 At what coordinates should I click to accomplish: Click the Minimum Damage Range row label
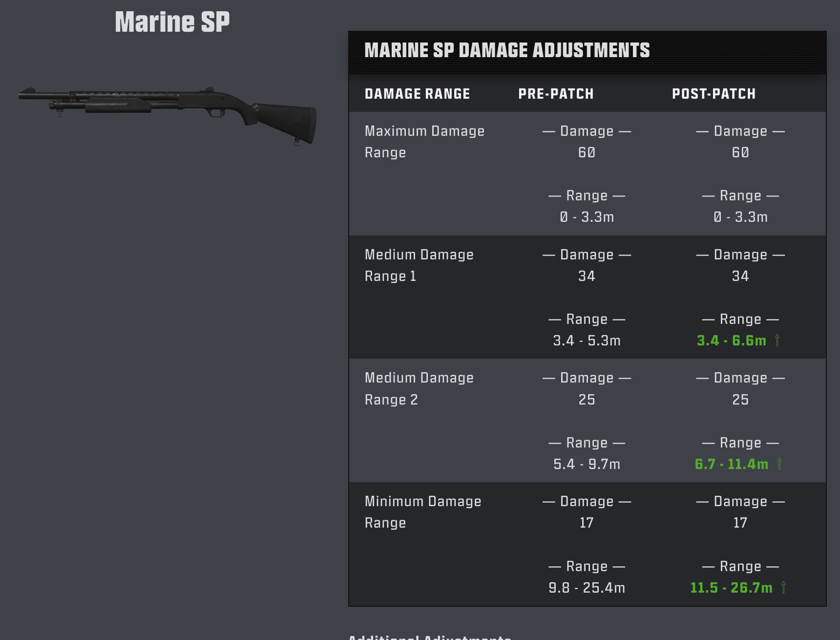tap(423, 512)
